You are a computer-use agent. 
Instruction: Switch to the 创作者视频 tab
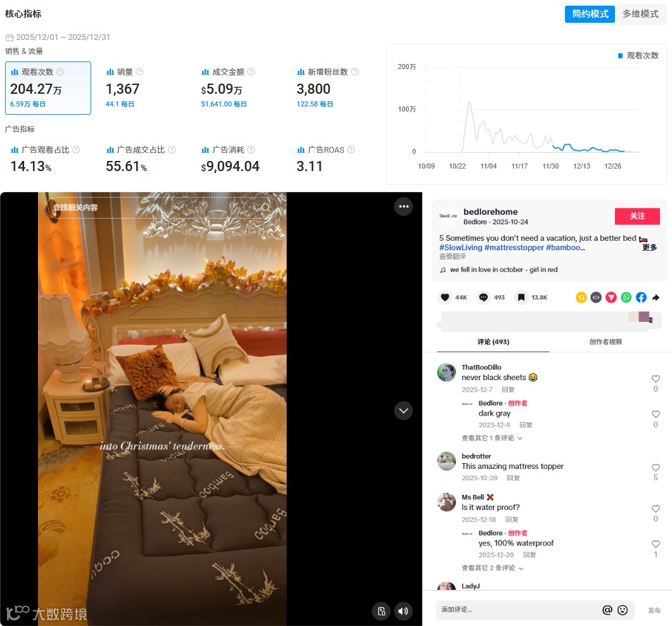pyautogui.click(x=605, y=342)
